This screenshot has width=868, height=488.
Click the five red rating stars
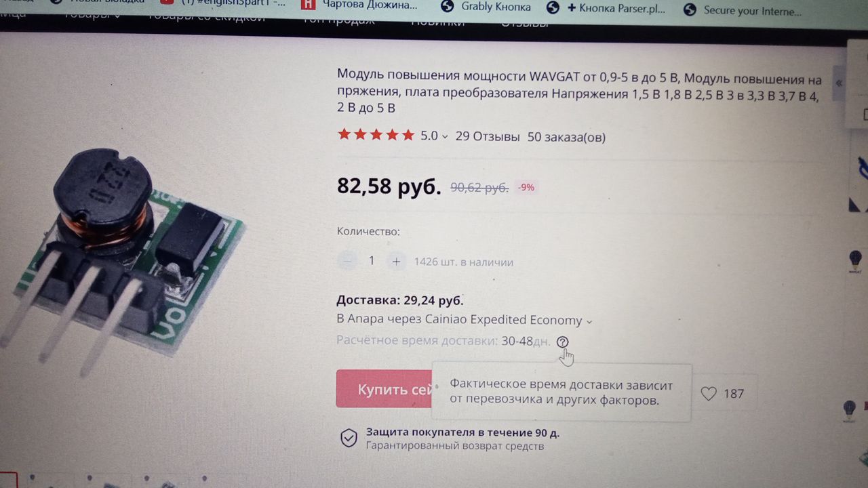point(376,135)
